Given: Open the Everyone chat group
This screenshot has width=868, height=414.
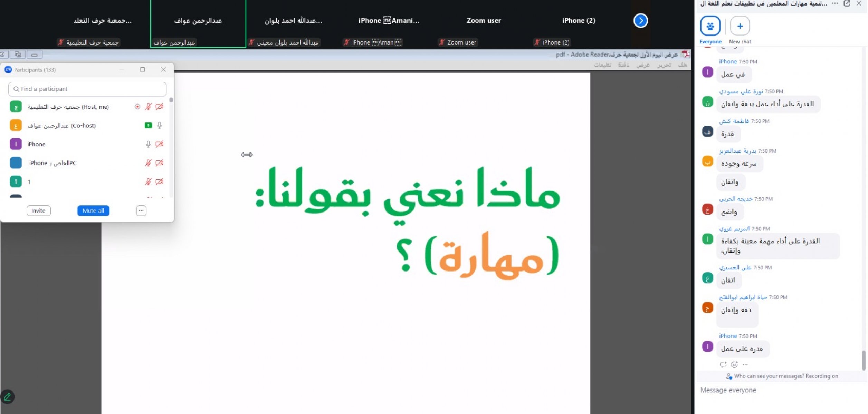Looking at the screenshot, I should pyautogui.click(x=710, y=26).
